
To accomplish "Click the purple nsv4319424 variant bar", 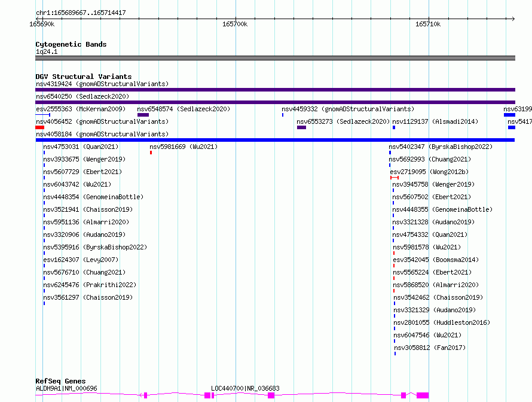I will (x=275, y=90).
